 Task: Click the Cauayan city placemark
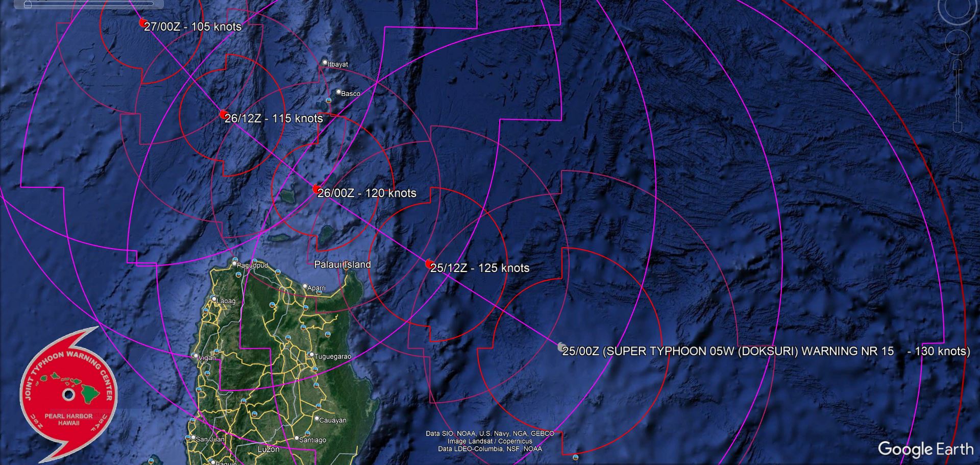pos(317,419)
